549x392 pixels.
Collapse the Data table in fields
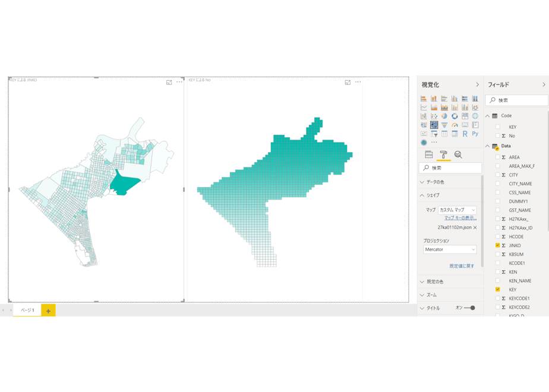(x=487, y=146)
